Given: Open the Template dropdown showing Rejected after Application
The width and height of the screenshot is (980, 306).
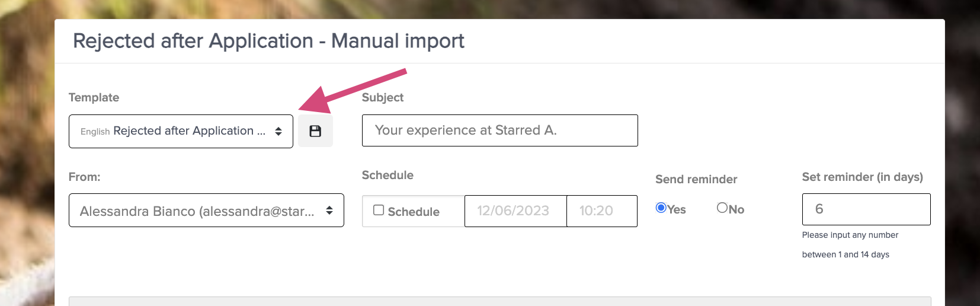Looking at the screenshot, I should pos(181,131).
